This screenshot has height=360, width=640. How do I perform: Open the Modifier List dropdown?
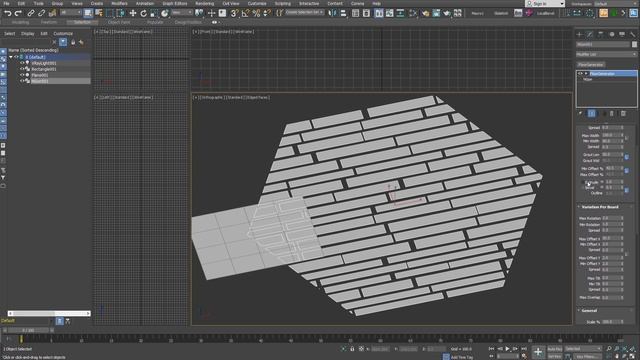tap(606, 54)
